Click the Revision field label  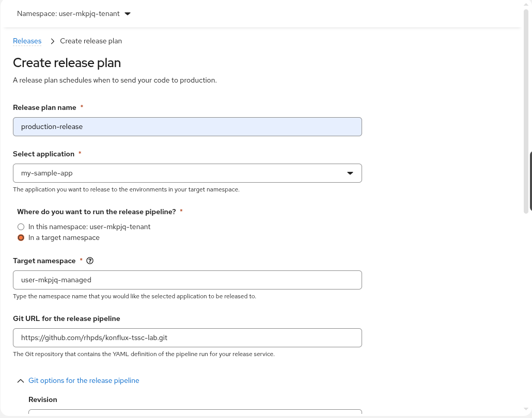(43, 400)
